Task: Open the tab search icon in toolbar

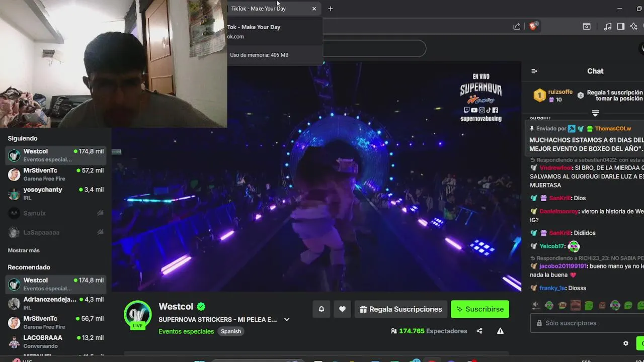Action: pyautogui.click(x=587, y=27)
